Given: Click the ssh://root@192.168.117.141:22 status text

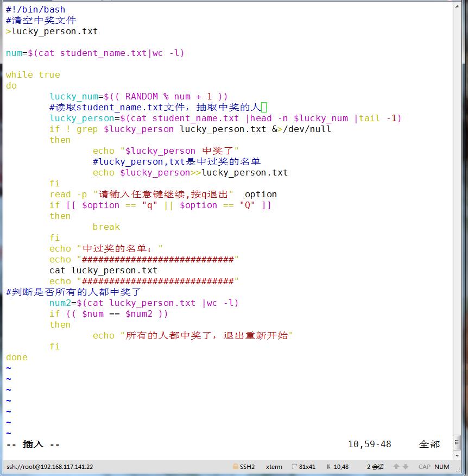Looking at the screenshot, I should [x=50, y=467].
